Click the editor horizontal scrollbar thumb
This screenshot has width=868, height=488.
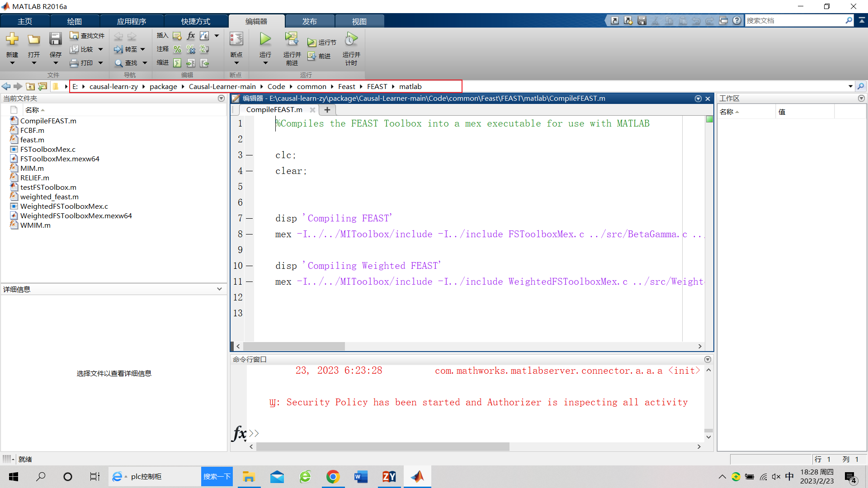[294, 346]
